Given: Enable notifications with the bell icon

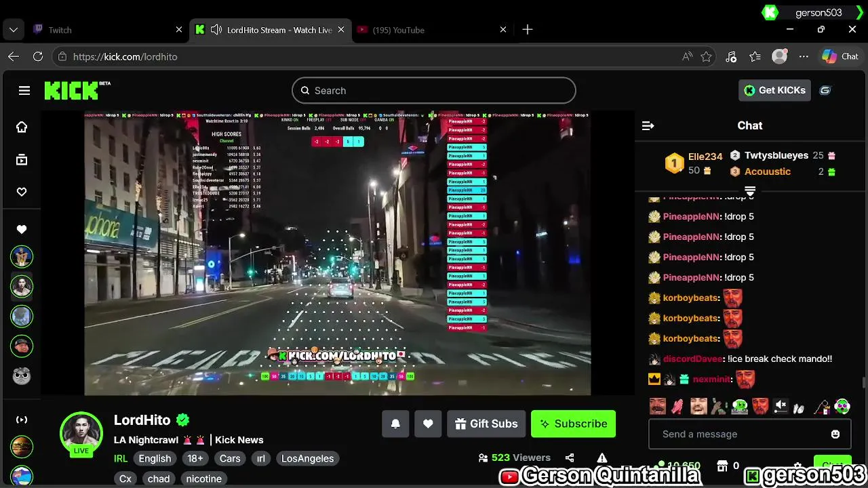Looking at the screenshot, I should click(x=395, y=424).
